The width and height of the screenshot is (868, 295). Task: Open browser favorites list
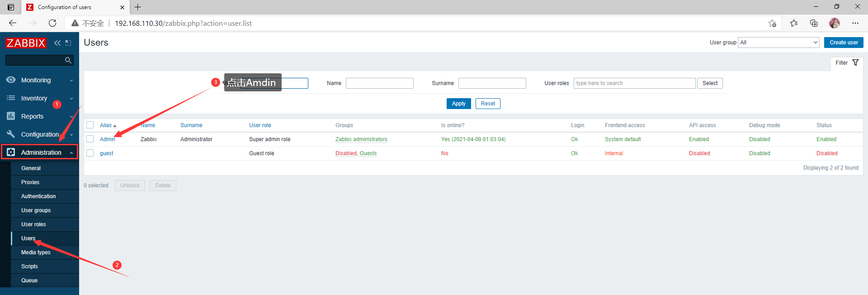point(794,23)
